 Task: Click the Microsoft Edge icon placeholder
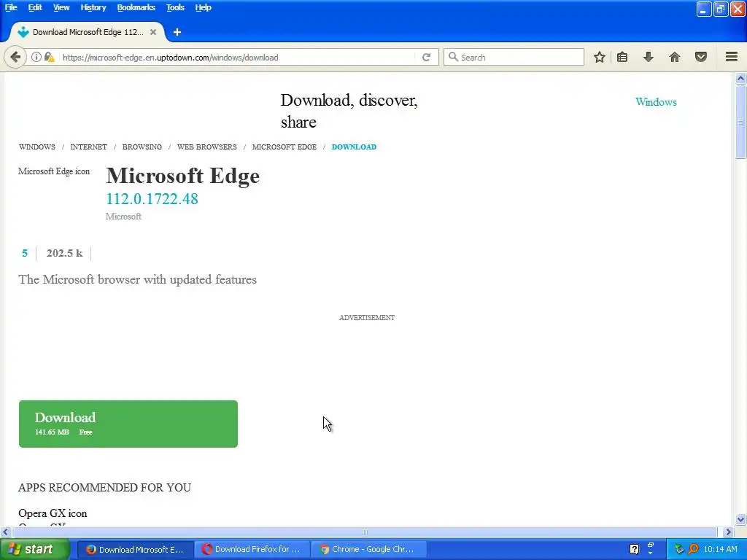54,171
